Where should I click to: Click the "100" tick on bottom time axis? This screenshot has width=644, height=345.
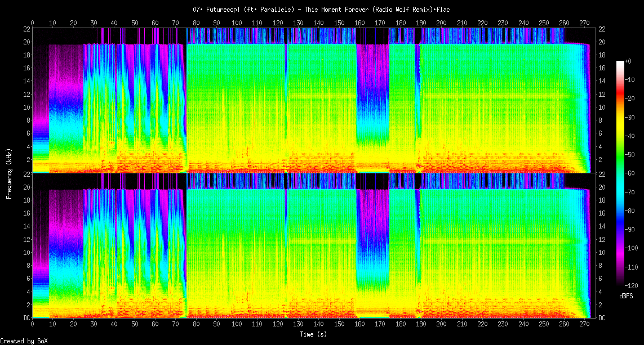(x=237, y=324)
